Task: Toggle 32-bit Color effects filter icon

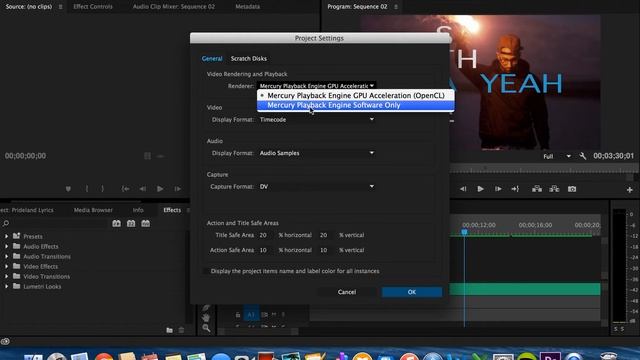Action: click(x=131, y=223)
